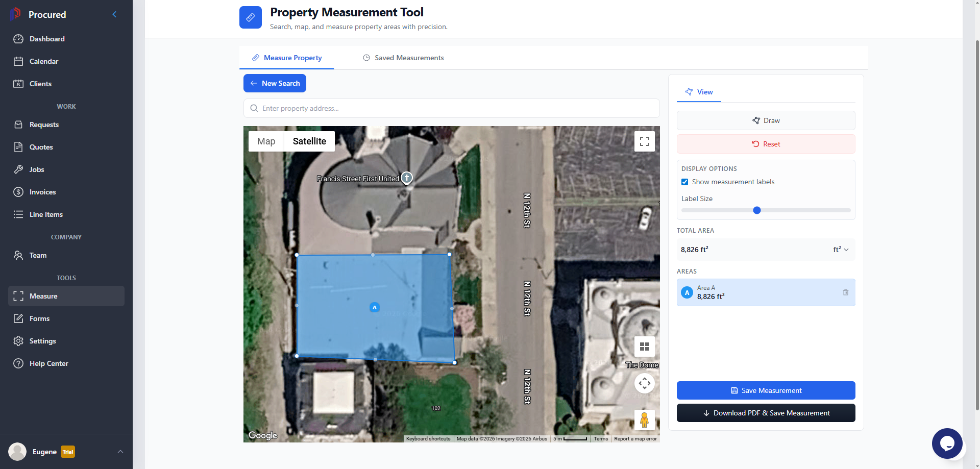Go to Invoices in the sidebar
Image resolution: width=980 pixels, height=469 pixels.
(42, 192)
